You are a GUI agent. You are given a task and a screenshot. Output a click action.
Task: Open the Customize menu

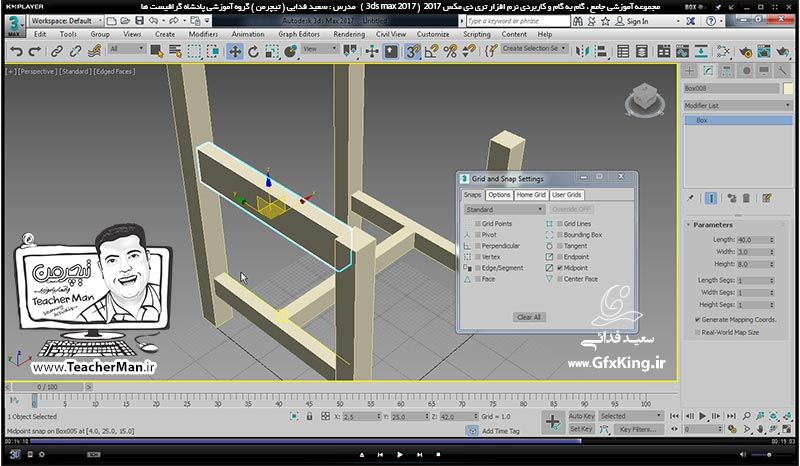pyautogui.click(x=433, y=34)
